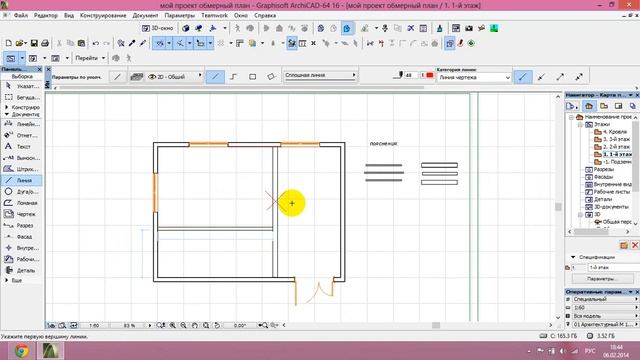Viewport: 640px width, 360px height.
Task: Click the Redo arrow icon
Action: pos(107,43)
